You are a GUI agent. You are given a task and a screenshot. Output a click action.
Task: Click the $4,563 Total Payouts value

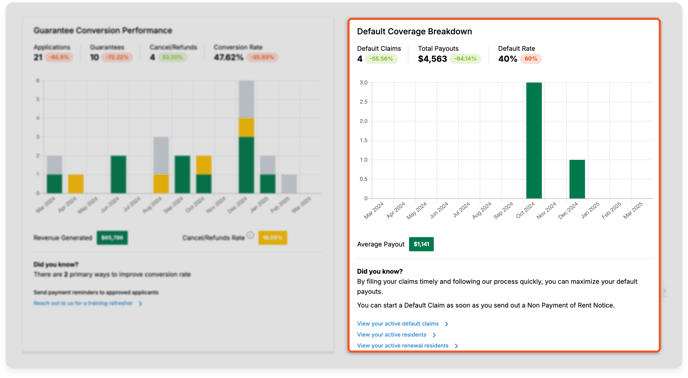(432, 59)
